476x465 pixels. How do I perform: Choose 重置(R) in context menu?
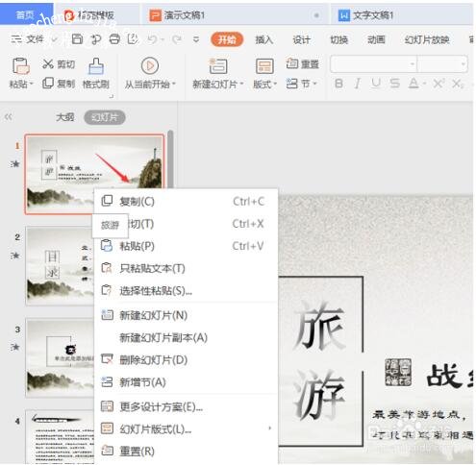click(186, 452)
